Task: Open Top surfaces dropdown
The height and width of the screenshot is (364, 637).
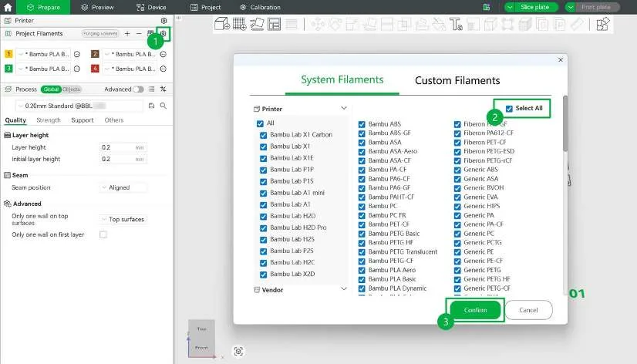Action: pyautogui.click(x=123, y=219)
